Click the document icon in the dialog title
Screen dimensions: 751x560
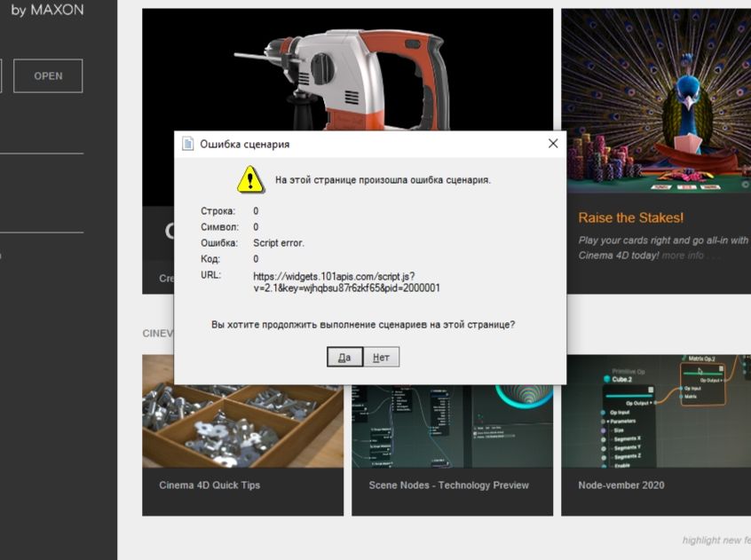[188, 144]
